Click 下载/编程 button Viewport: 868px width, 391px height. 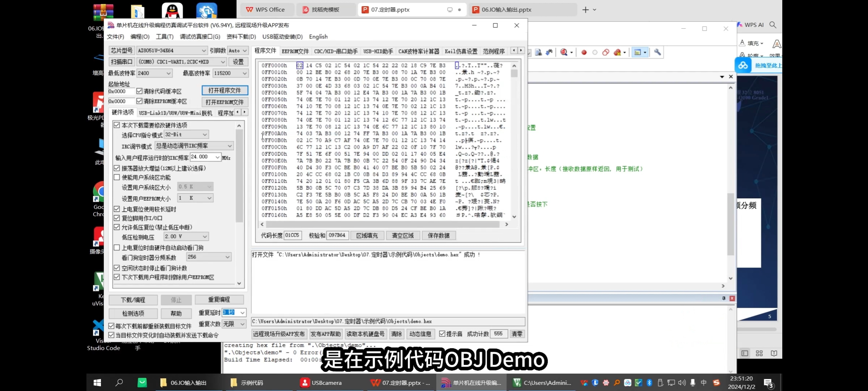[133, 300]
